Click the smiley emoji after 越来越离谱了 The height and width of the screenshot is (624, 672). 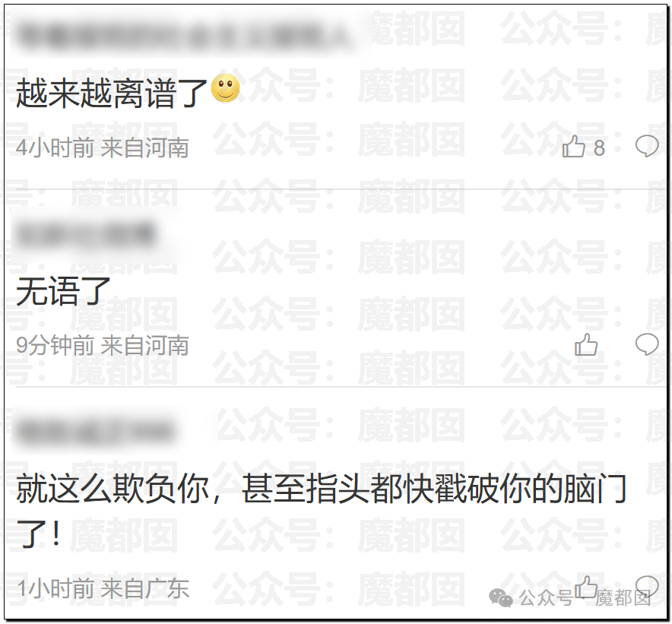click(x=226, y=88)
